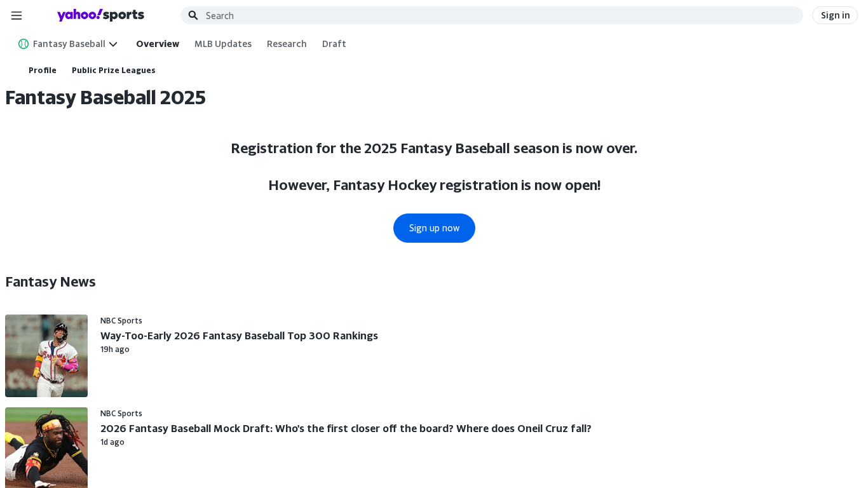Visit Public Prize Leagues
868x488 pixels.
pos(114,71)
